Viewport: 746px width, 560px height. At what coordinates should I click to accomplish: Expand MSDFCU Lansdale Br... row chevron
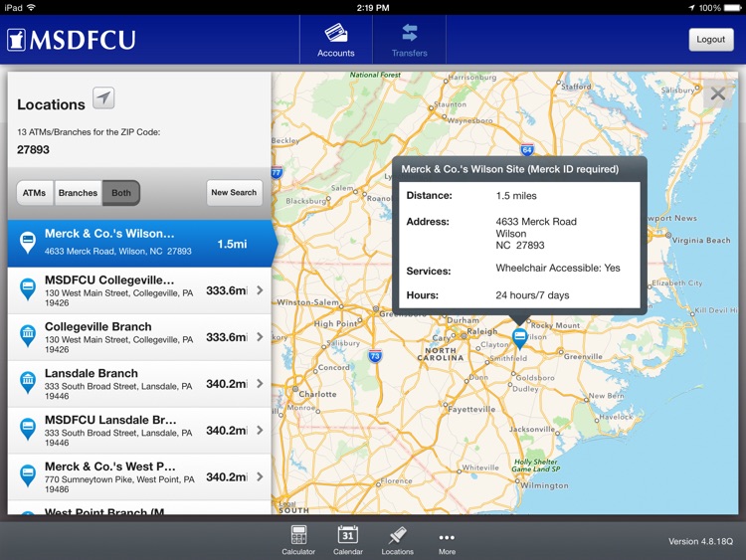(260, 430)
